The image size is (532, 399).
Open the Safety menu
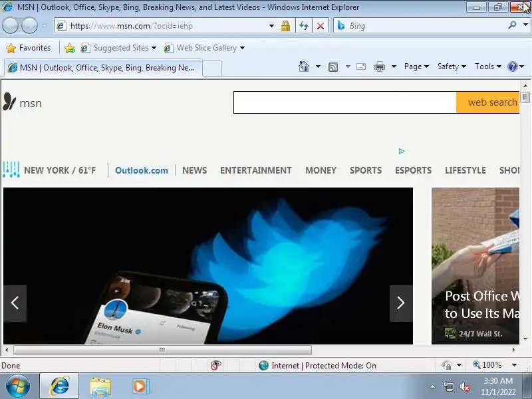tap(452, 66)
